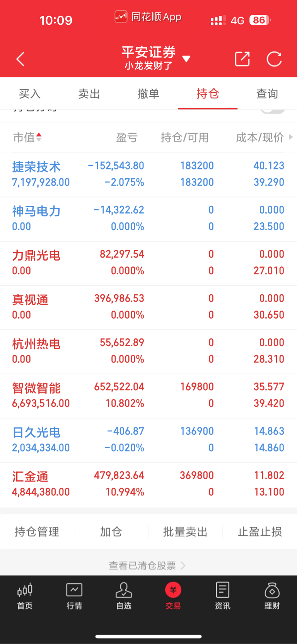Expand the 平安证券 account dropdown arrow

pos(186,59)
